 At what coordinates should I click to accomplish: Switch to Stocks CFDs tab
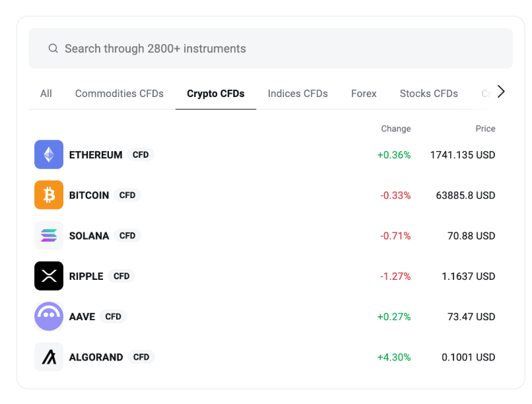[428, 93]
